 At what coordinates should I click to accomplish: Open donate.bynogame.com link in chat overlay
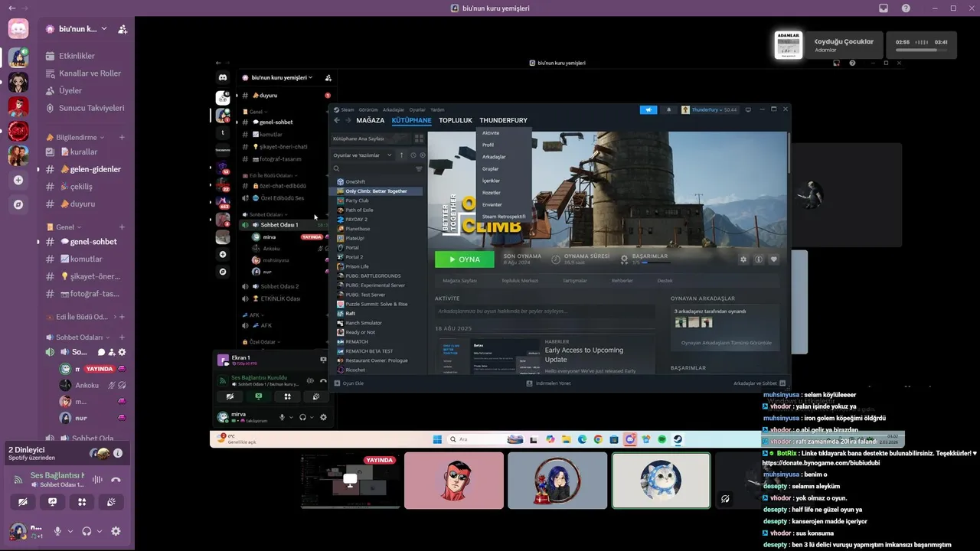(x=821, y=463)
